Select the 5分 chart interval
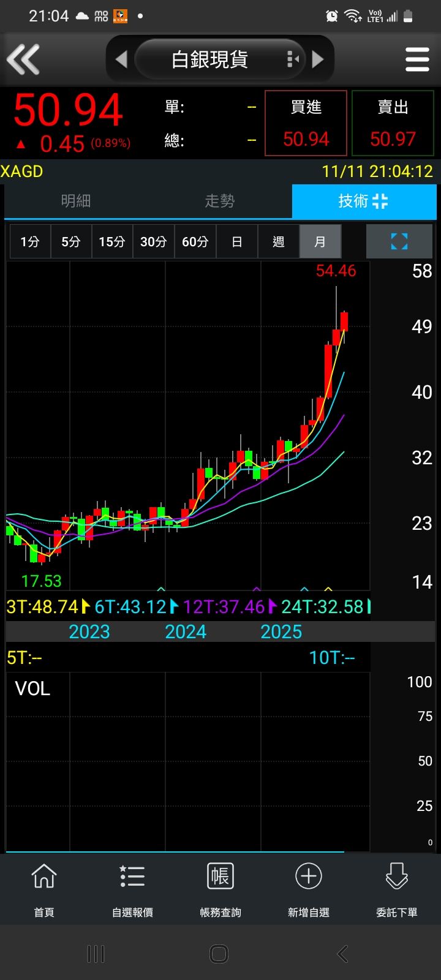Image resolution: width=441 pixels, height=980 pixels. click(70, 241)
